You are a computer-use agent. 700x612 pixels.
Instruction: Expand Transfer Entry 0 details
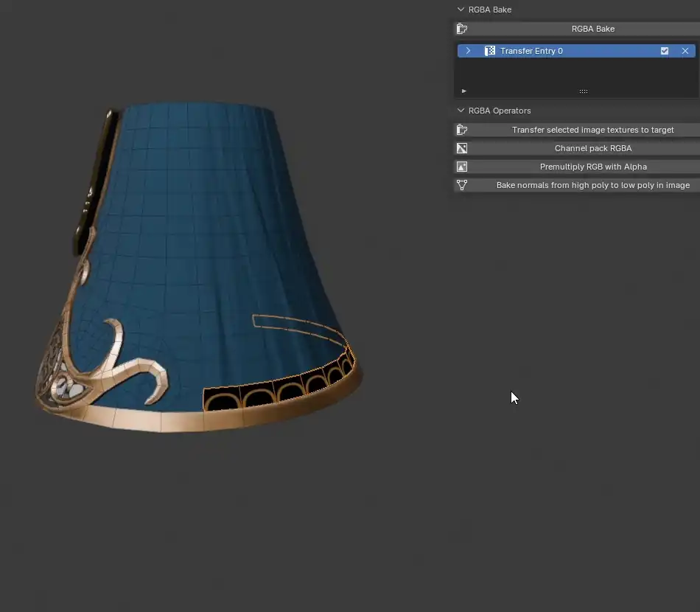click(468, 51)
